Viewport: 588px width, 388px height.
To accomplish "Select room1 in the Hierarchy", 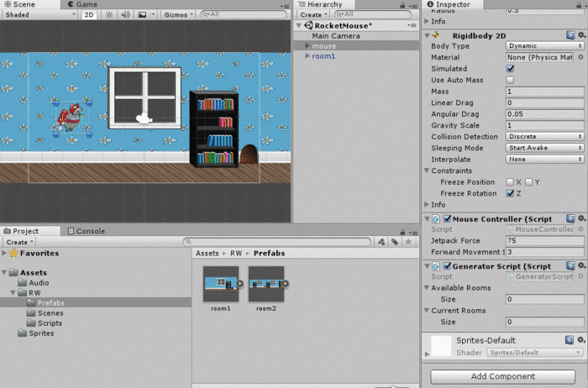I will tap(323, 56).
